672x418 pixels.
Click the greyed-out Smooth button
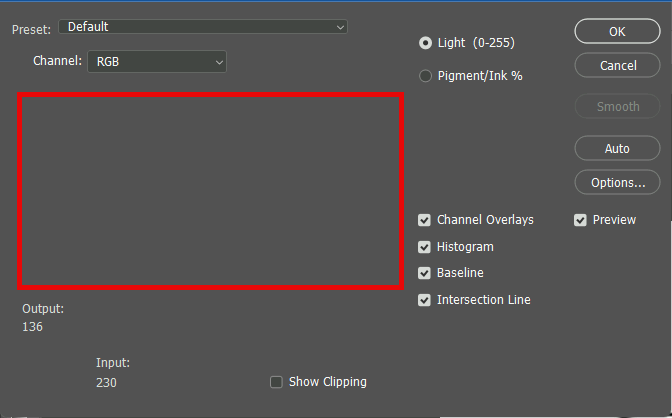[617, 106]
